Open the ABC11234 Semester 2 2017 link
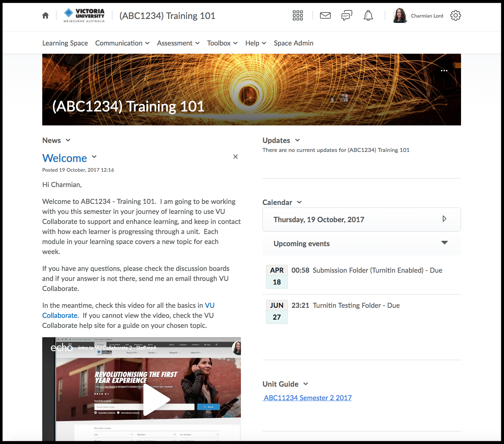Image resolution: width=504 pixels, height=444 pixels. 307,398
